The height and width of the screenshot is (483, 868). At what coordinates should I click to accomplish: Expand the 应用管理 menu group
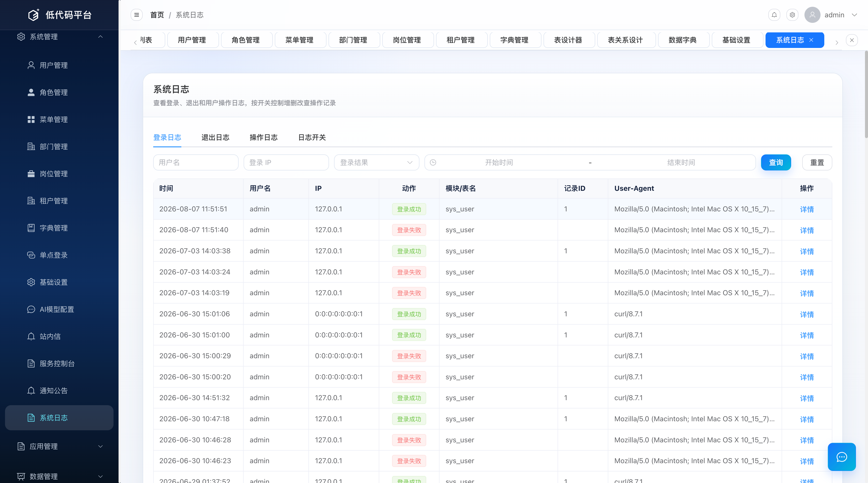tap(100, 446)
